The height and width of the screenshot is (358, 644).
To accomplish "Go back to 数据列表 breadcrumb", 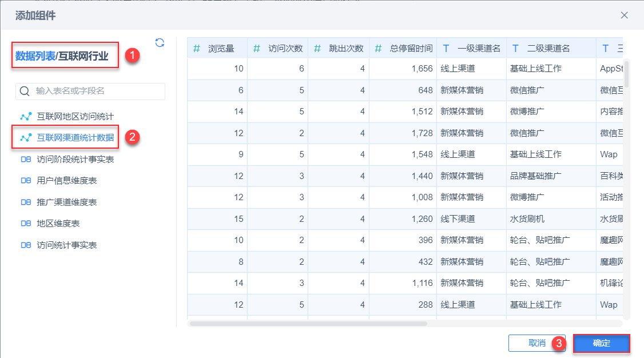I will pos(35,56).
